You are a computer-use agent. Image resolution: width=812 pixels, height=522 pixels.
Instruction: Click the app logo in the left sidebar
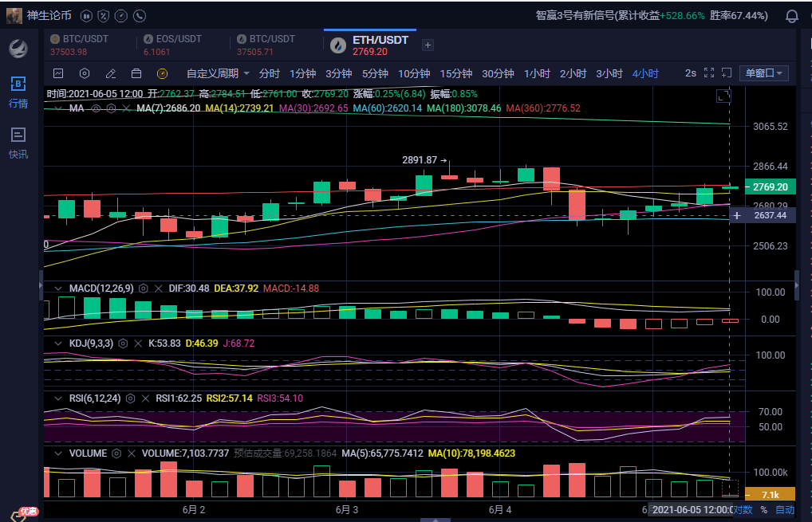pyautogui.click(x=18, y=49)
